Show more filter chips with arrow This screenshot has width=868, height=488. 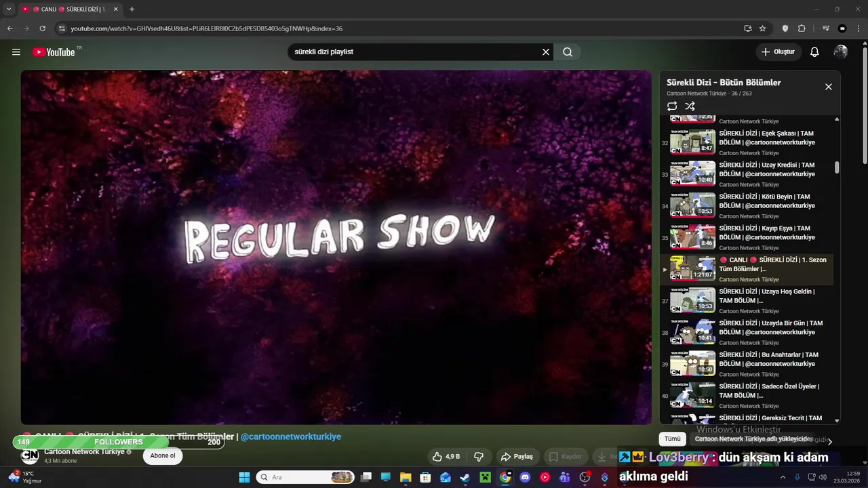(x=829, y=441)
